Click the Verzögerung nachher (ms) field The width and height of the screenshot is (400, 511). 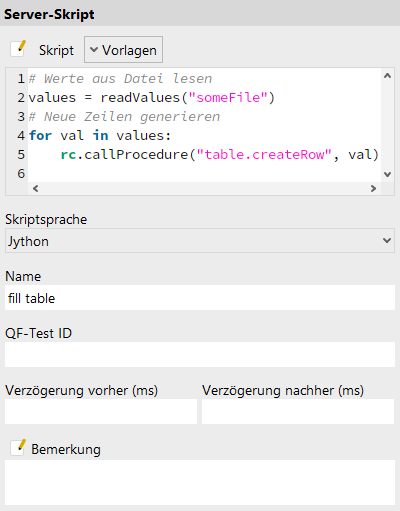pos(298,412)
